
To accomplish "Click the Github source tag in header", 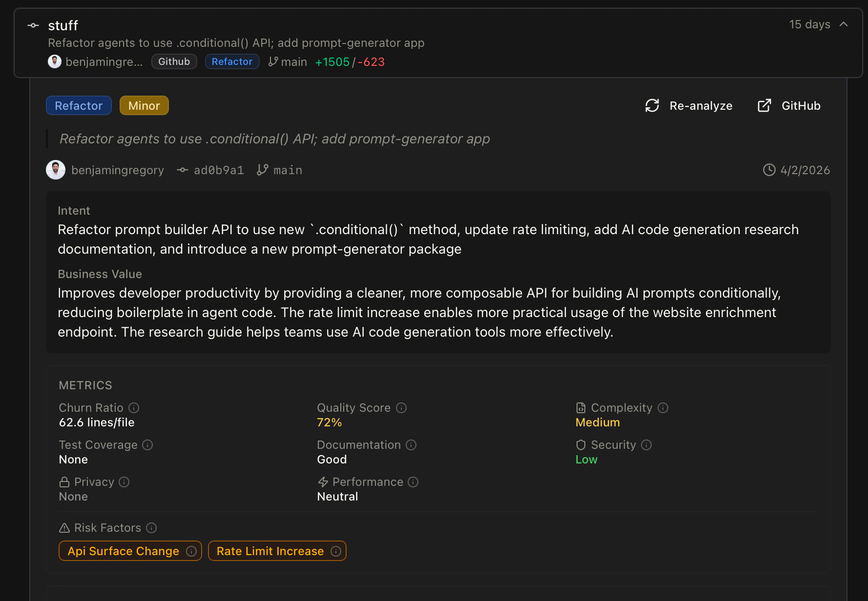I will [174, 61].
